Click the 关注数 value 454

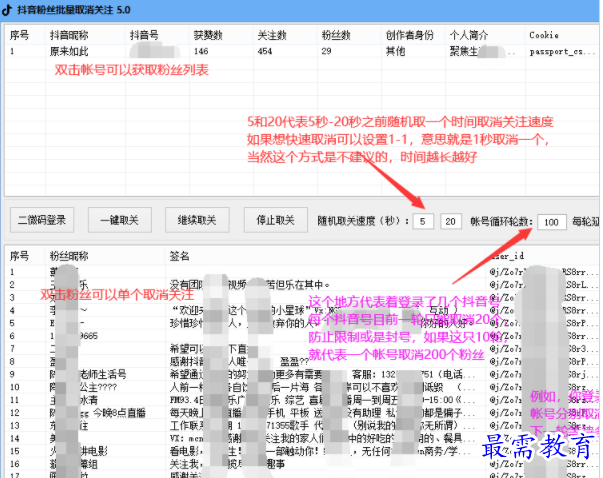(x=265, y=51)
